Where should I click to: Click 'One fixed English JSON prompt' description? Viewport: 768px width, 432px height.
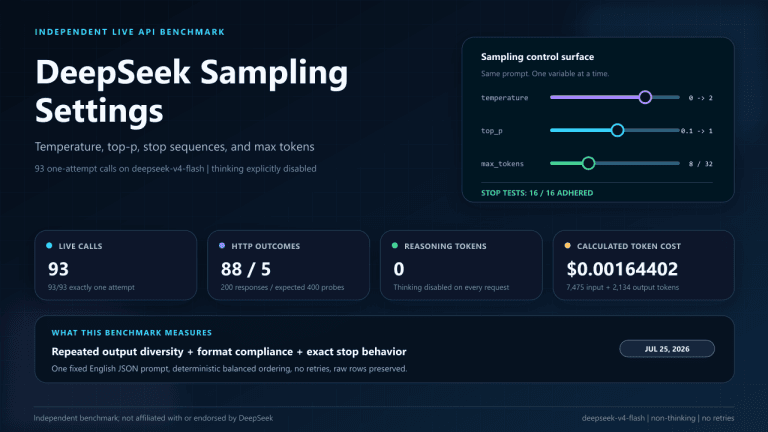[x=229, y=368]
